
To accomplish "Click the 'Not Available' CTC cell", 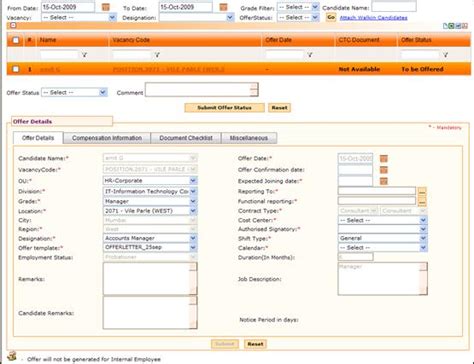I will (x=359, y=69).
